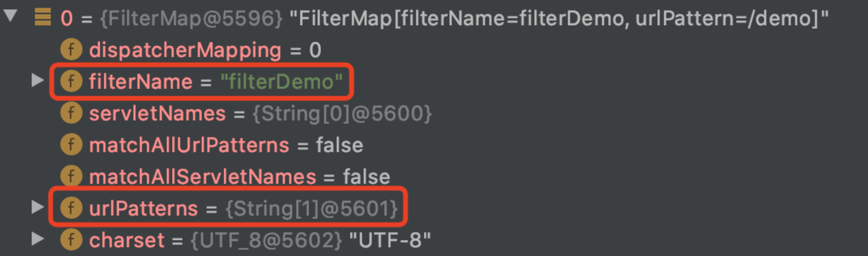The height and width of the screenshot is (256, 868).
Task: Click the field icon beside matchAllUrlPatterns
Action: [x=71, y=145]
